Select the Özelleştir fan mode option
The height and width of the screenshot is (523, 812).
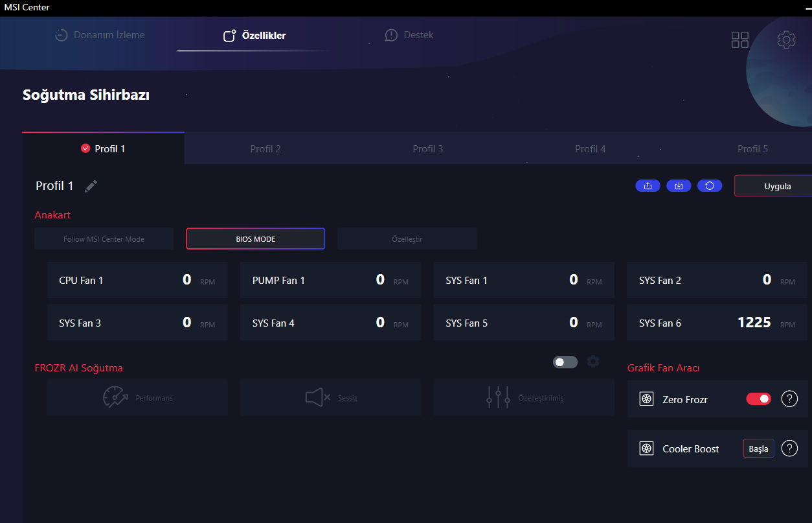407,239
